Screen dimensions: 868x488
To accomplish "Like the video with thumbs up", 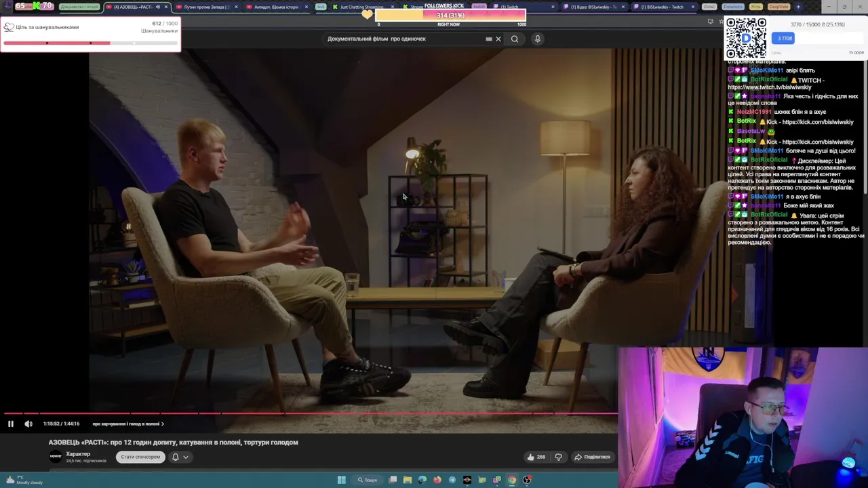I will (536, 457).
